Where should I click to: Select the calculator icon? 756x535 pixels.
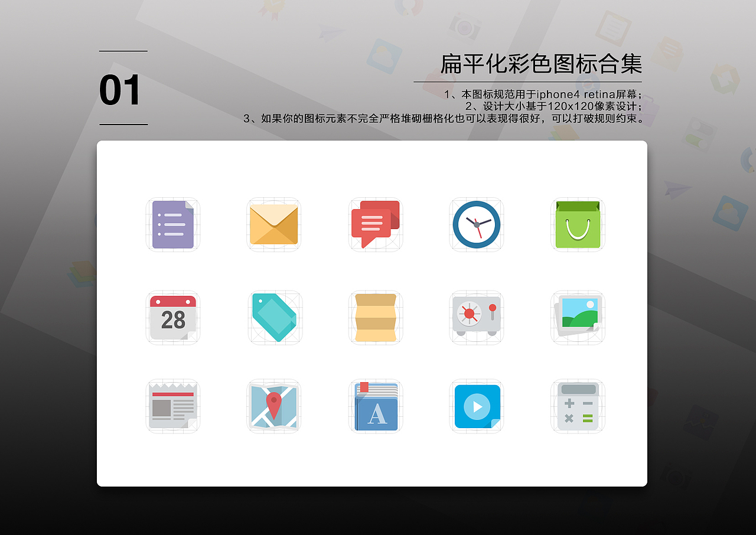pos(577,406)
